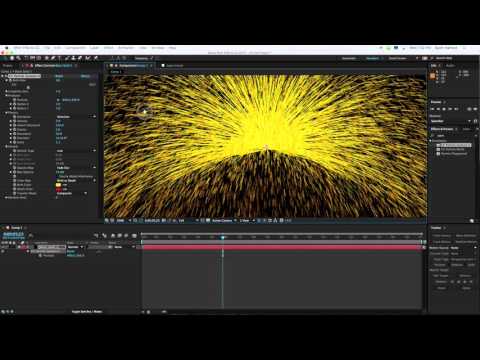The width and height of the screenshot is (480, 360).
Task: Step forward one frame in Preview panel
Action: pos(450,109)
